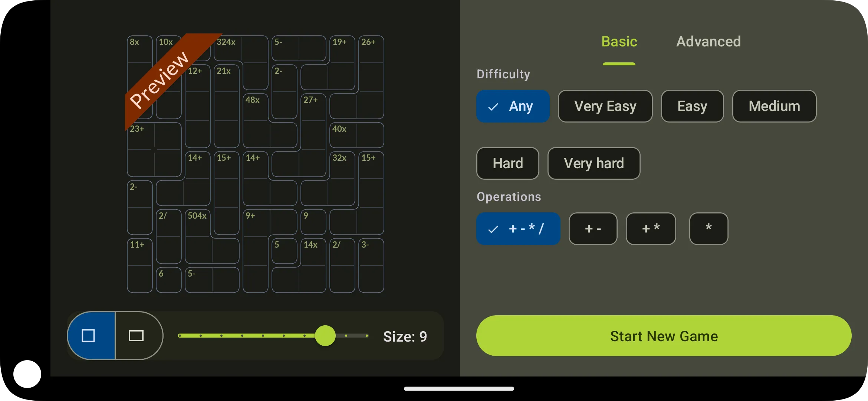
Task: Toggle the Hard difficulty option
Action: click(x=507, y=163)
